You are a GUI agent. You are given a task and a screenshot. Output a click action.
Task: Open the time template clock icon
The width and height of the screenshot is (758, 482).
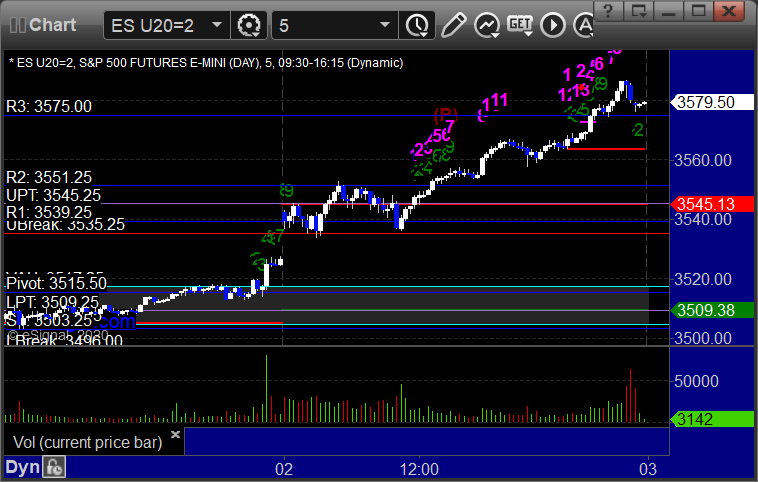417,25
